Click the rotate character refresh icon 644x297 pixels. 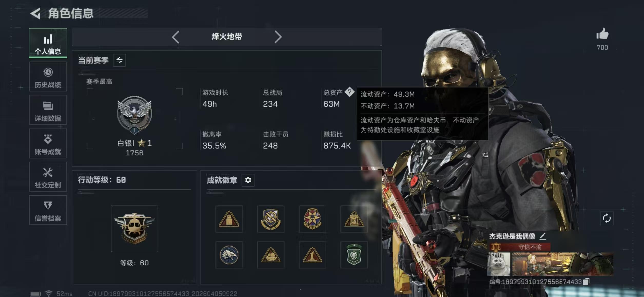pos(607,218)
